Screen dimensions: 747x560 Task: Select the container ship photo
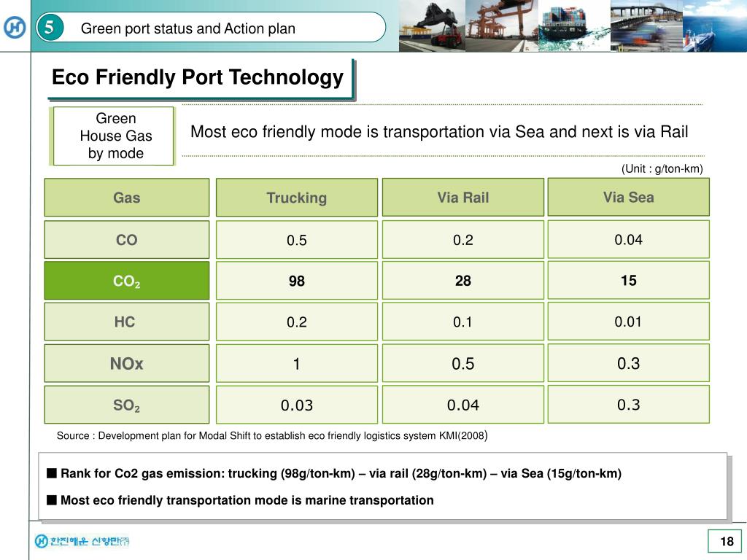click(x=575, y=26)
